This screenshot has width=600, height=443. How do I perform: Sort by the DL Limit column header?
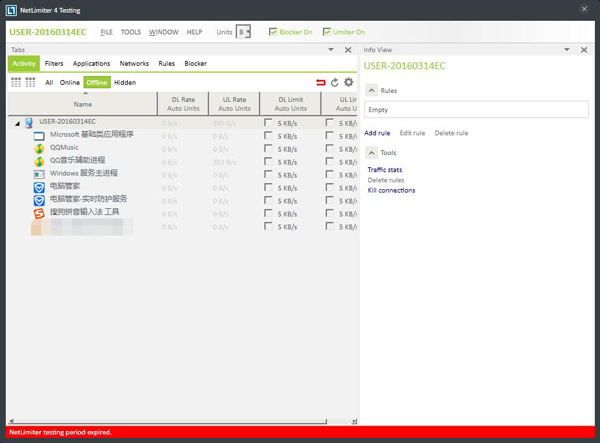(x=290, y=104)
